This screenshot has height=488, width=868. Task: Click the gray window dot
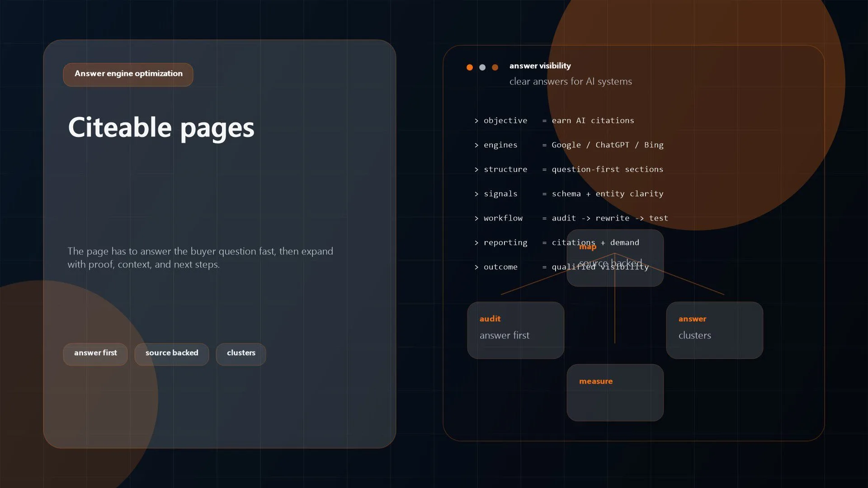click(482, 67)
